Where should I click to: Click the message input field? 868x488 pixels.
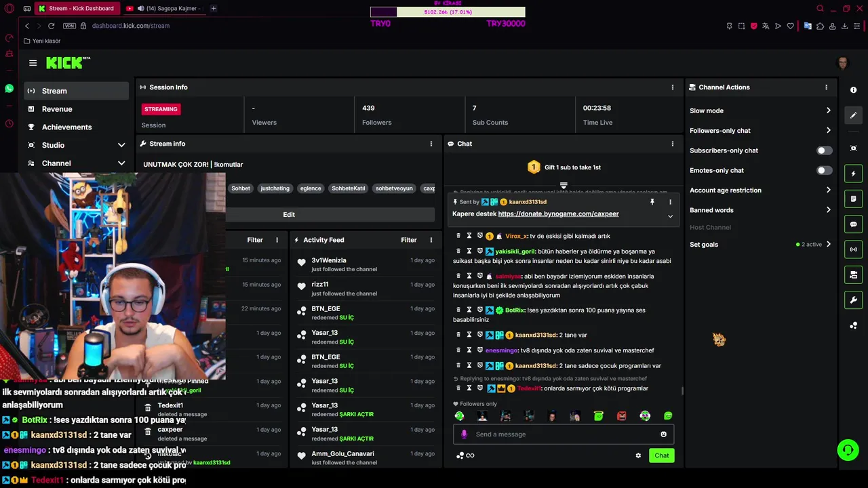[563, 434]
